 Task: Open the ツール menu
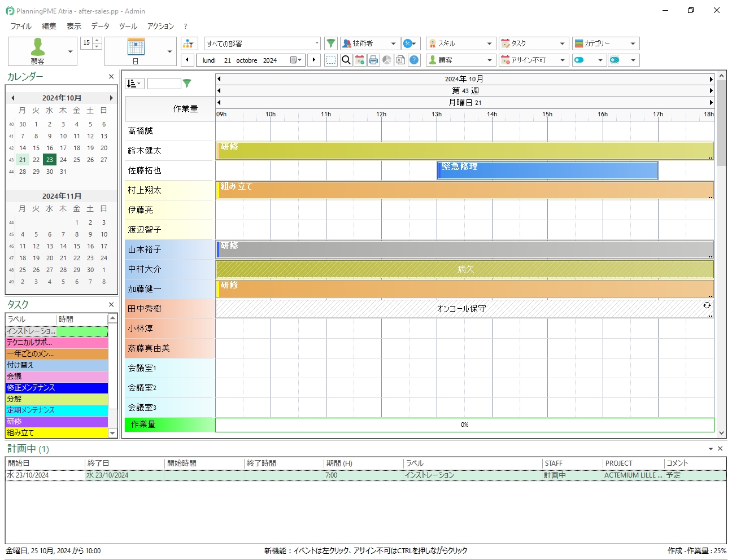point(128,26)
